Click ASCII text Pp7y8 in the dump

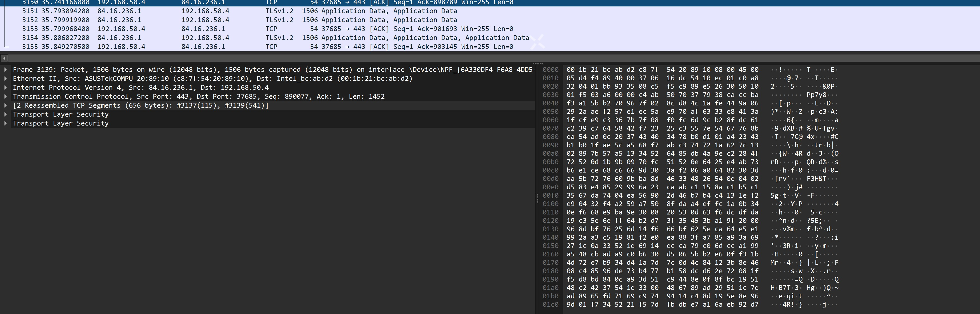pos(816,95)
